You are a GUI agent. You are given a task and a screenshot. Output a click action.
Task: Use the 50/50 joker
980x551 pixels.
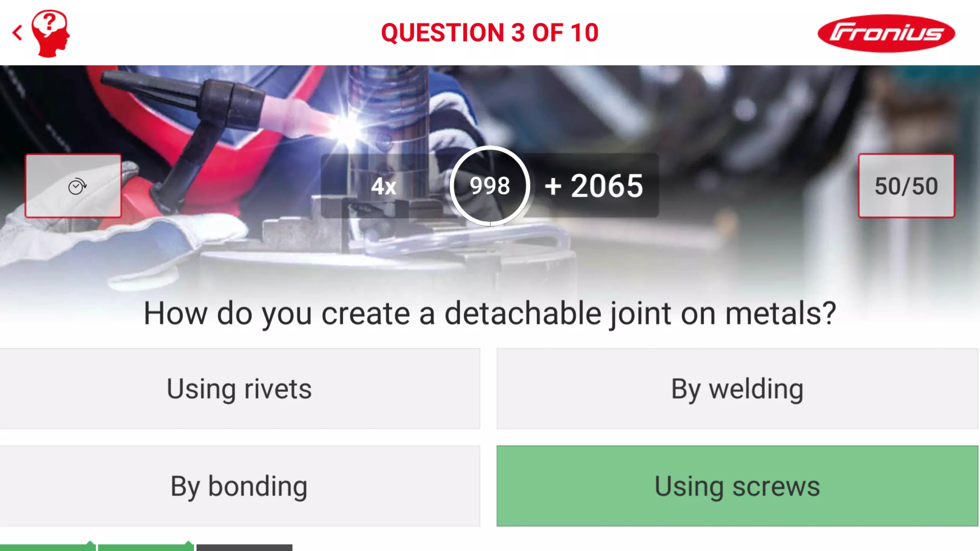pos(906,186)
